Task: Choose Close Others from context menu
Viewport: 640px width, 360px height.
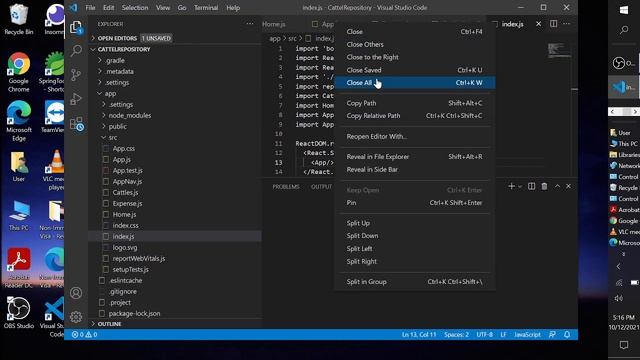Action: coord(415,44)
